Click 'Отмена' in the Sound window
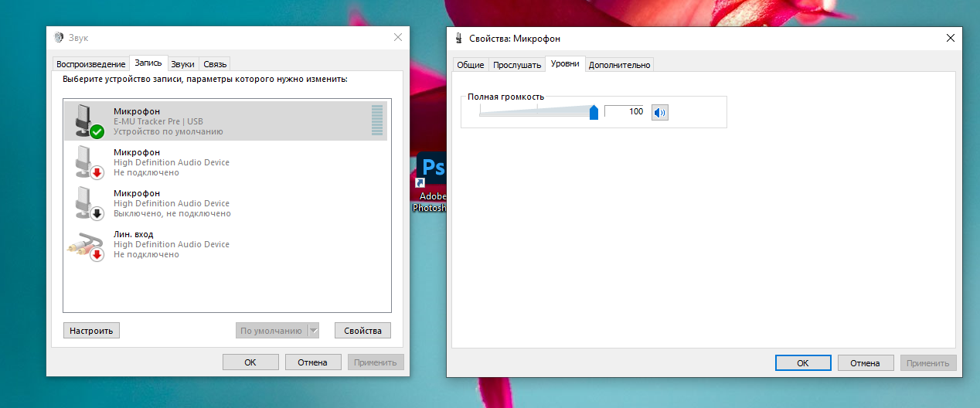 313,362
